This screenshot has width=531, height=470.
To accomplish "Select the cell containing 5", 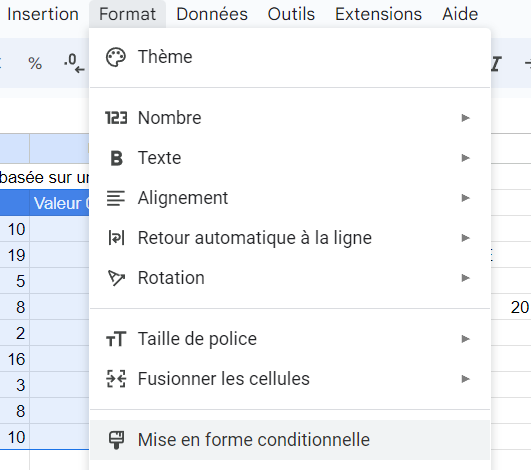I will 15,281.
